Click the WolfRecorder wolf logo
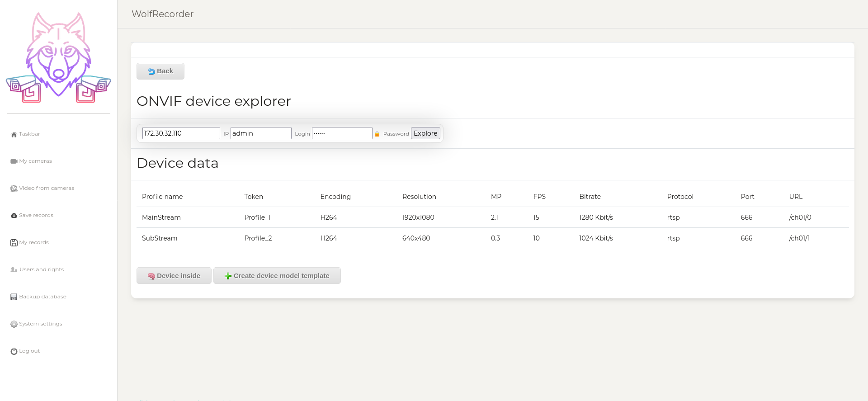 point(58,57)
